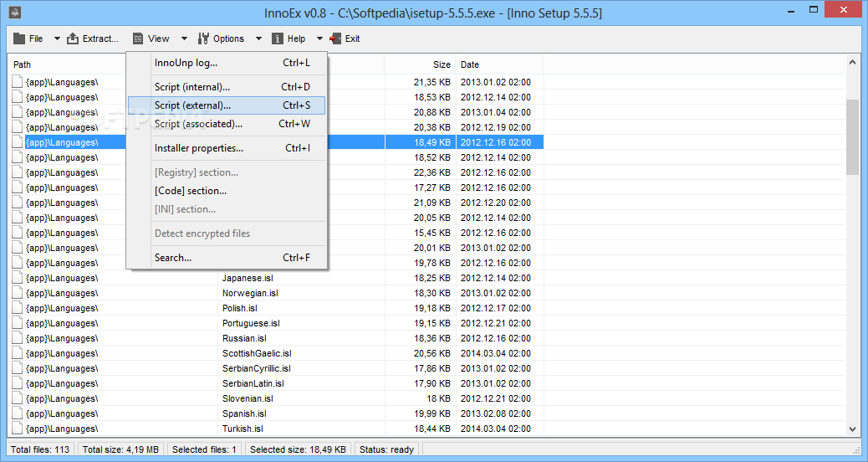Click file icon of SerbianCyrillic.isl row
The height and width of the screenshot is (462, 868).
coord(18,368)
